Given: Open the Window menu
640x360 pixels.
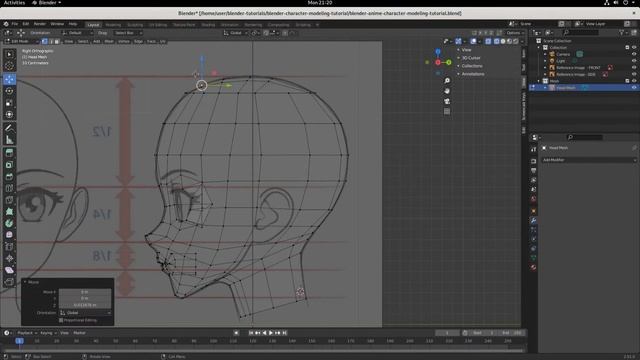Looking at the screenshot, I should click(57, 24).
